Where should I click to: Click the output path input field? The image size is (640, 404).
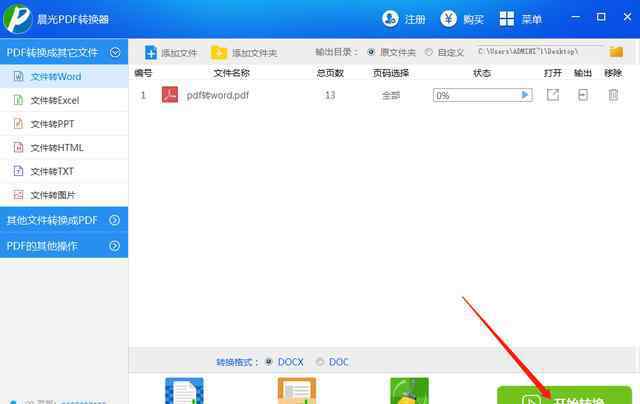pos(540,52)
